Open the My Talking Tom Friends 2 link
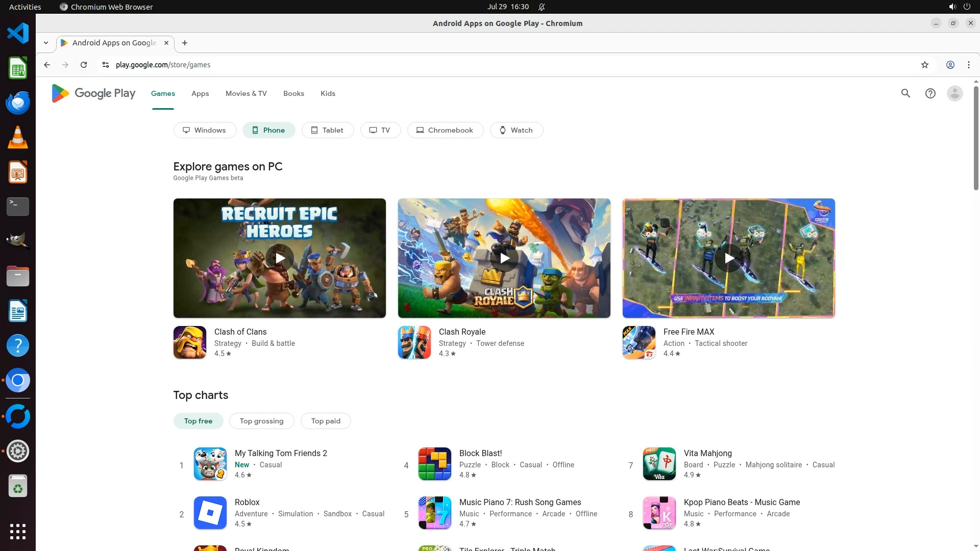The height and width of the screenshot is (551, 980). [281, 453]
